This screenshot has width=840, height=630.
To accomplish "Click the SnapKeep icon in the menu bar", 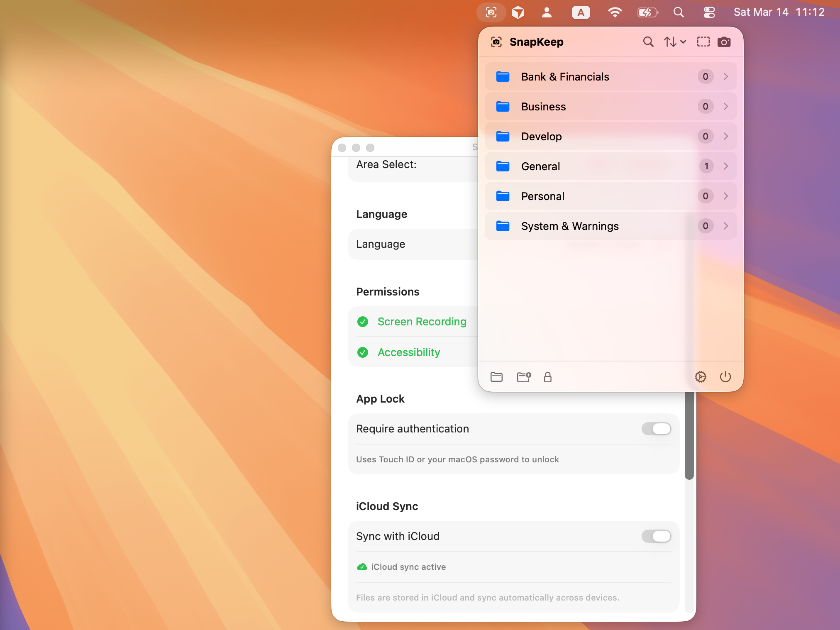I will click(x=491, y=12).
